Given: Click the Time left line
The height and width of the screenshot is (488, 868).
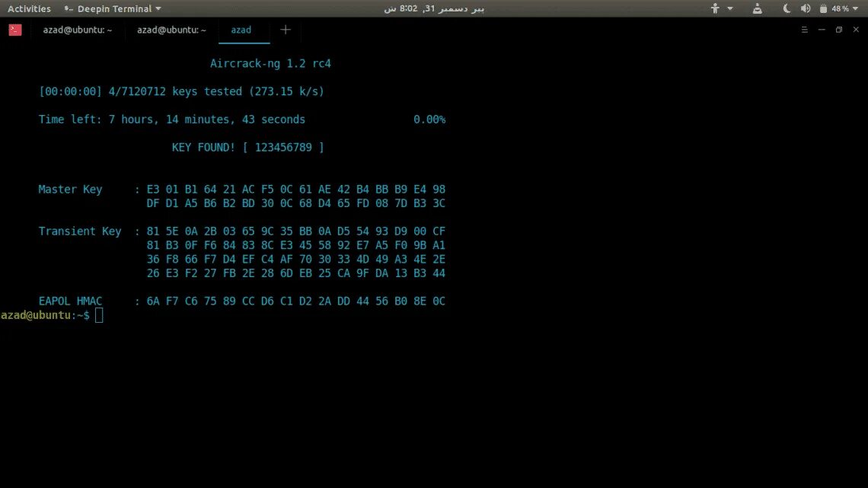Looking at the screenshot, I should click(171, 120).
